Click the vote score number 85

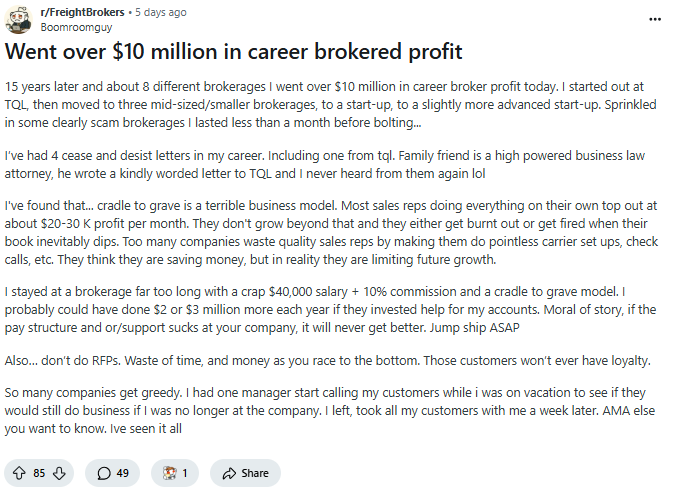[x=39, y=473]
